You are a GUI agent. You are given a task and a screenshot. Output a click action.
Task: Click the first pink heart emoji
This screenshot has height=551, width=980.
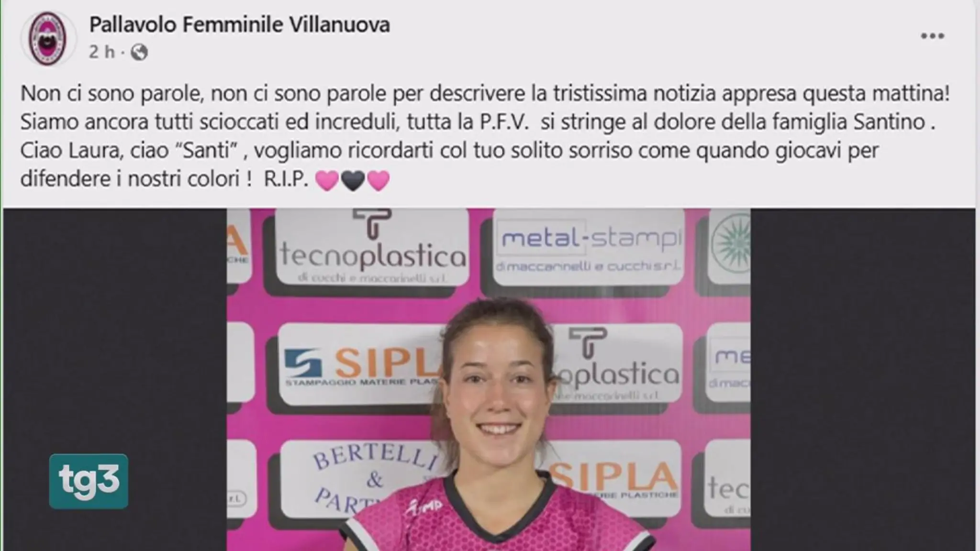click(x=327, y=181)
